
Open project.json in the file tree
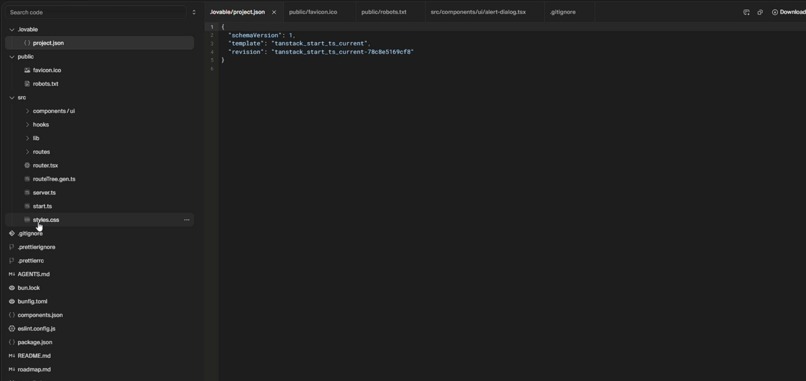[48, 43]
